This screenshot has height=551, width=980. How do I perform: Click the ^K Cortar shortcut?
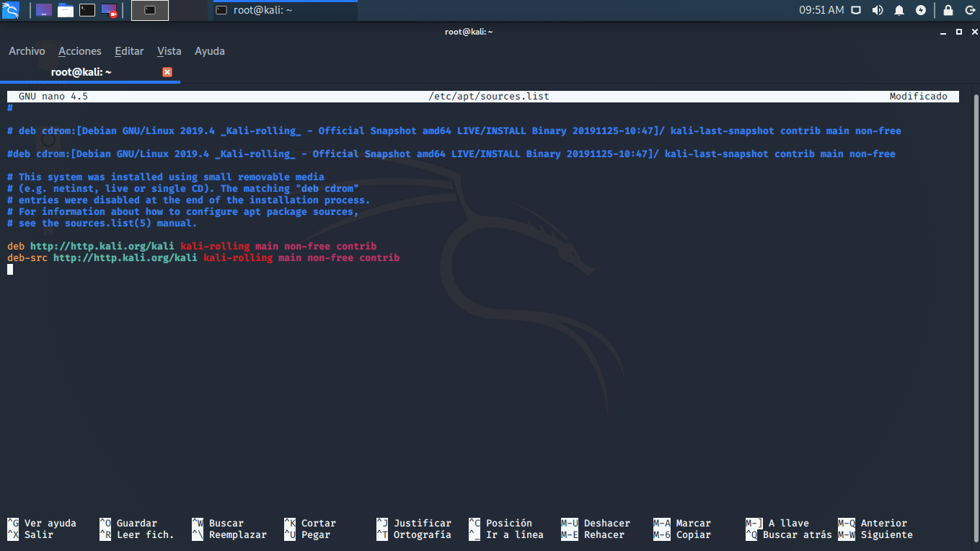point(310,524)
